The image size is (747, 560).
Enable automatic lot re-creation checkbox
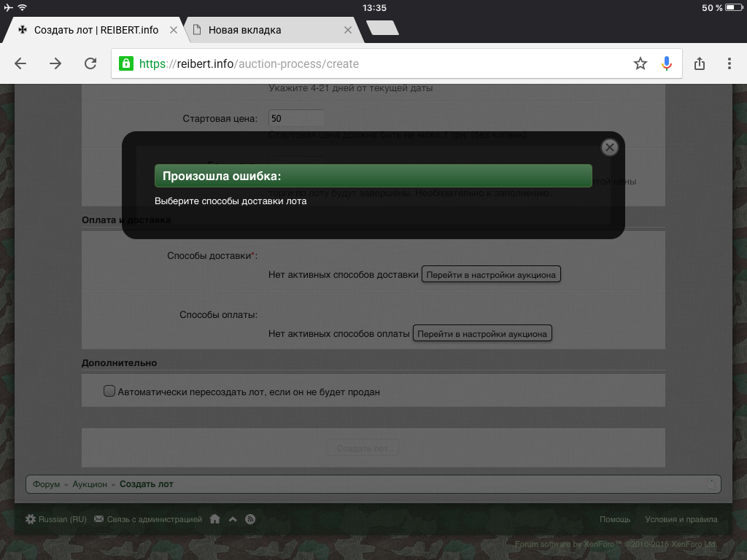(x=109, y=392)
